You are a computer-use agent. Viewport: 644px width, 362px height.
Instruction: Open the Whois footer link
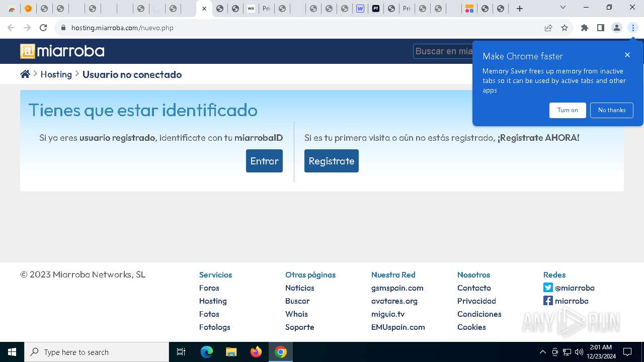point(296,314)
